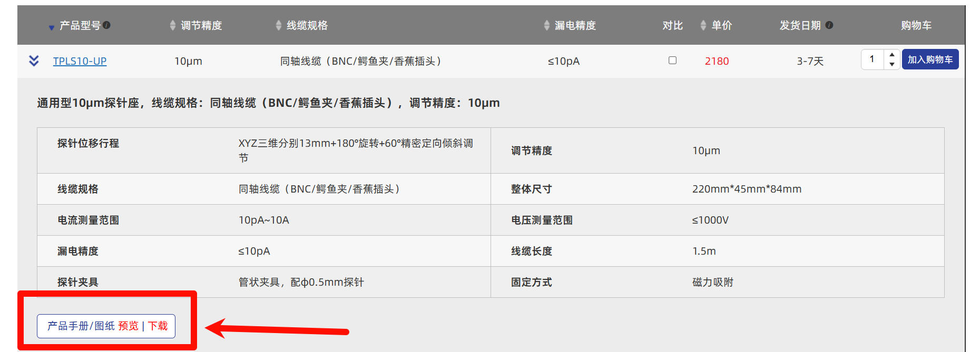980x352 pixels.
Task: Click the 2180 price value
Action: pos(717,61)
